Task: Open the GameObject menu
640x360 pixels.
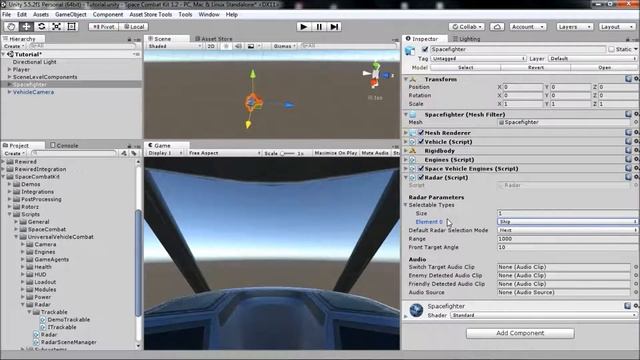Action: (71, 14)
